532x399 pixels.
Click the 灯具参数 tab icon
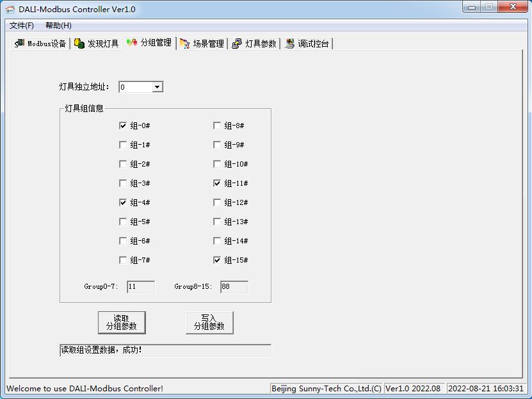tap(237, 44)
